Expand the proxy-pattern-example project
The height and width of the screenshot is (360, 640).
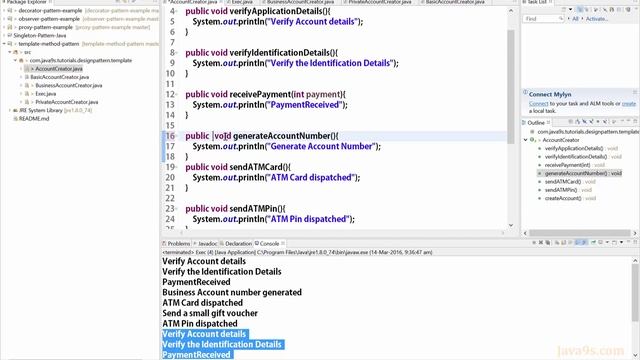(x=4, y=27)
